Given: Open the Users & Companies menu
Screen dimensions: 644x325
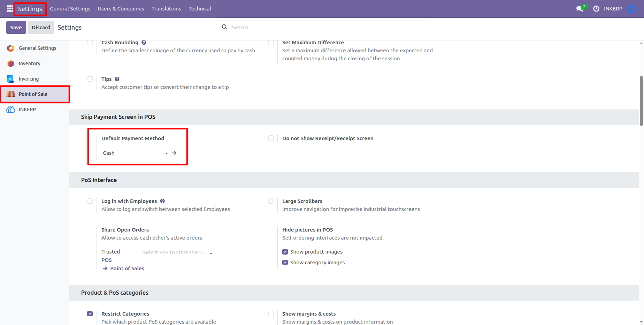Looking at the screenshot, I should tap(121, 9).
